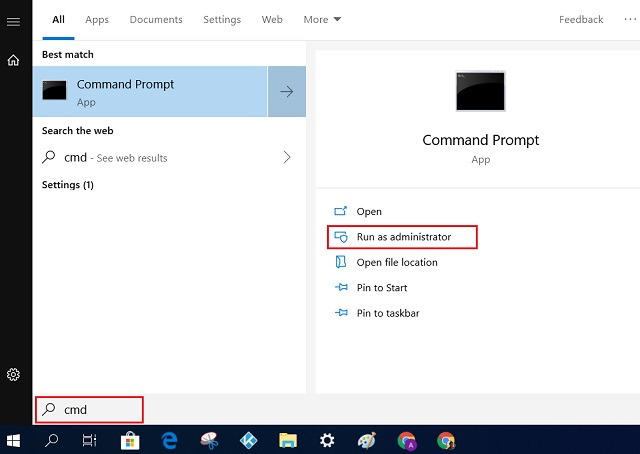Select Command Prompt best match result

click(150, 91)
